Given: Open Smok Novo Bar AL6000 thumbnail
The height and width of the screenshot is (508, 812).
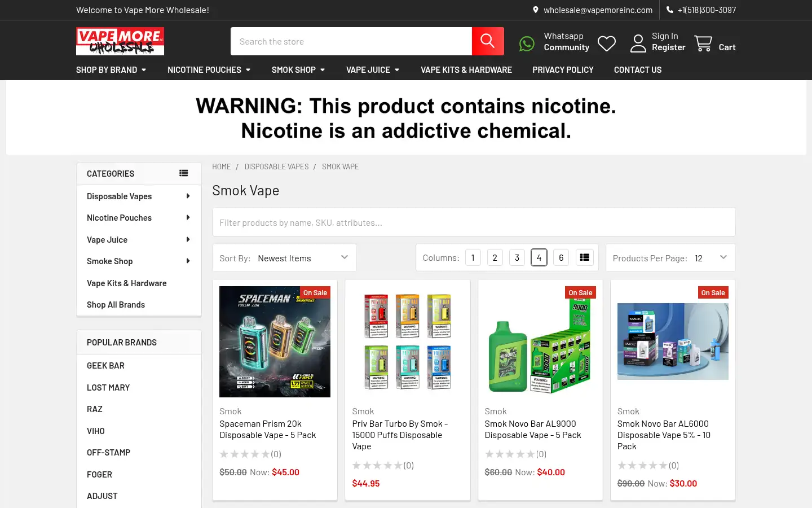Looking at the screenshot, I should (673, 341).
